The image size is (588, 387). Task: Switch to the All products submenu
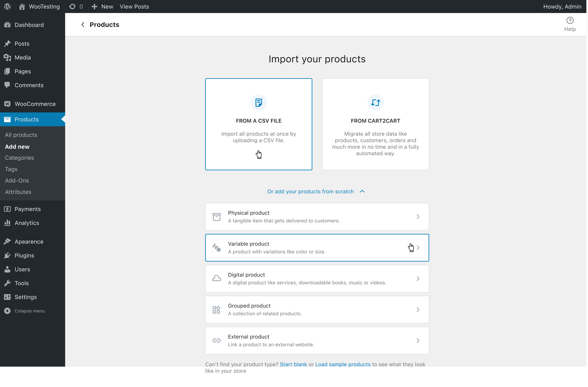pyautogui.click(x=21, y=135)
